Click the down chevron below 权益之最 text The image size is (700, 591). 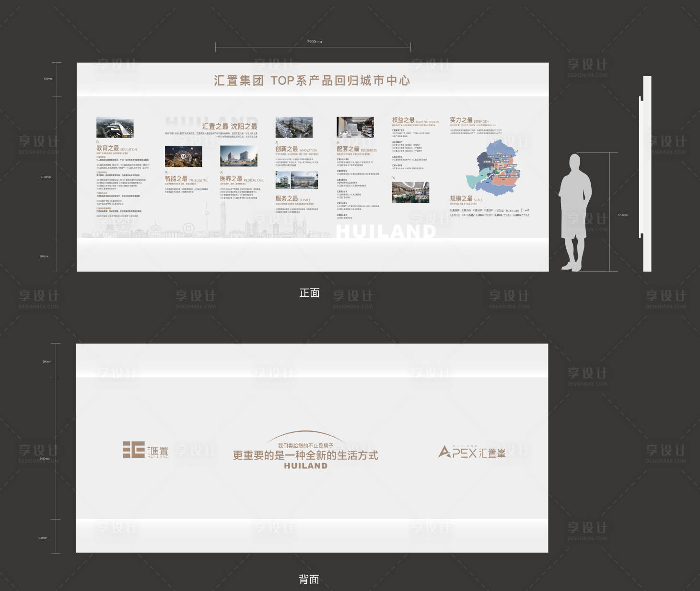(394, 178)
